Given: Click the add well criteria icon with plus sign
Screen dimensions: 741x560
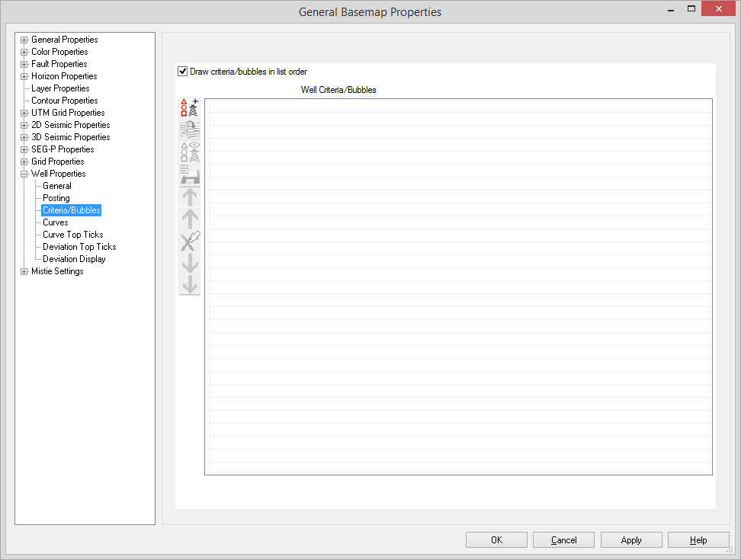Looking at the screenshot, I should coord(189,108).
